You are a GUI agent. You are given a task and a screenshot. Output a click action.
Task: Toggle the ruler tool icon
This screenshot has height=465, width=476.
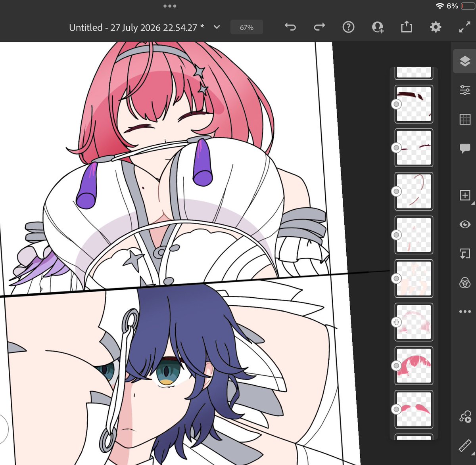[x=465, y=446]
